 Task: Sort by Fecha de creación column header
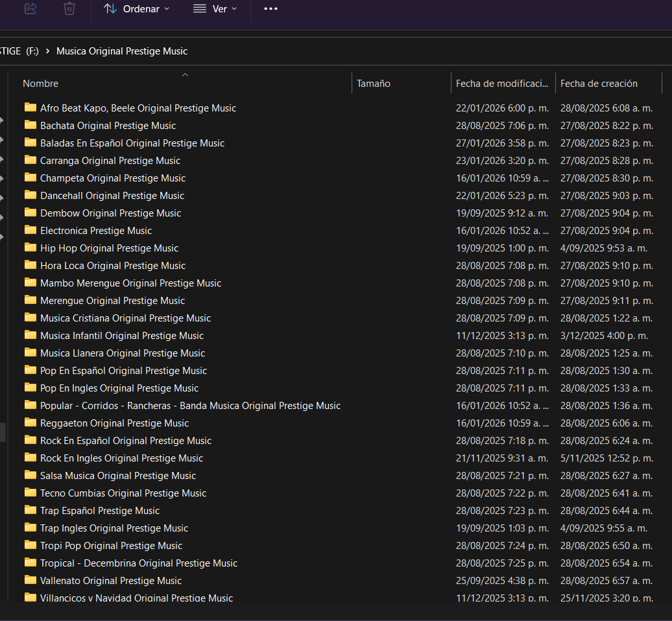[599, 84]
